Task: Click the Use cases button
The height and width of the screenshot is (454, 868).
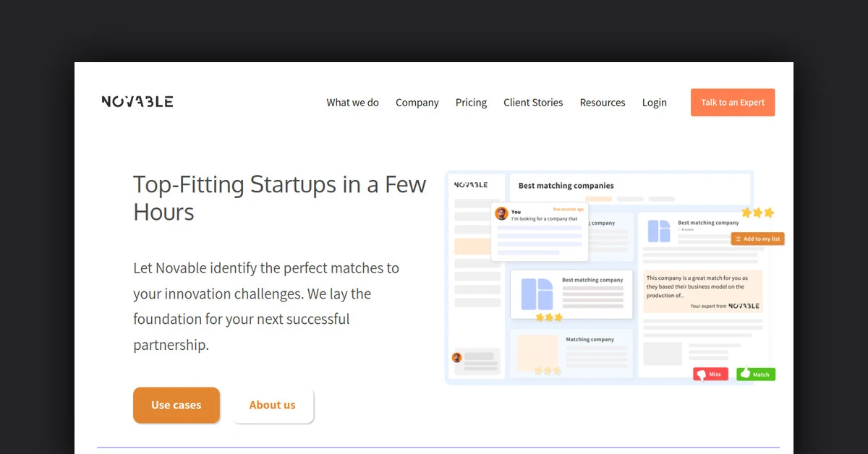Action: pos(176,405)
